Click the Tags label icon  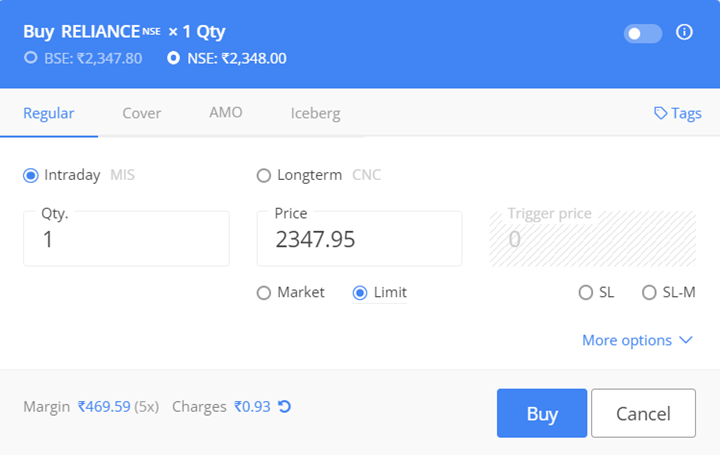pyautogui.click(x=660, y=113)
